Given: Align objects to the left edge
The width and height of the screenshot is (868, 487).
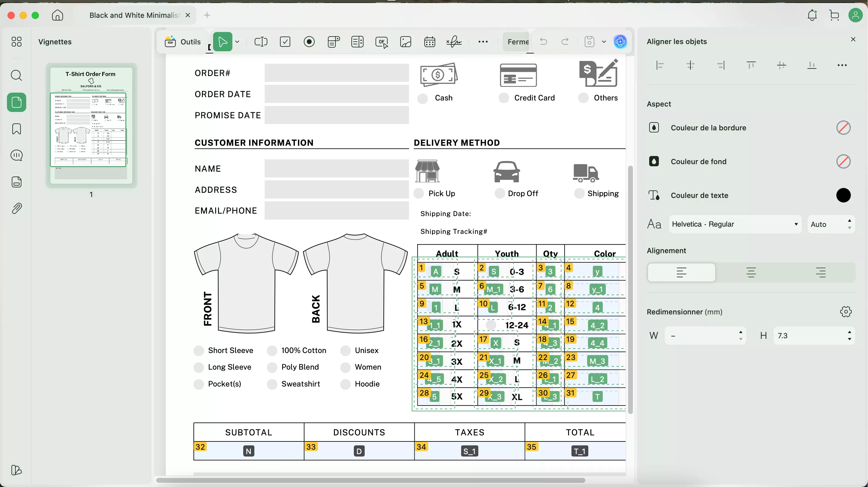Looking at the screenshot, I should (x=660, y=65).
